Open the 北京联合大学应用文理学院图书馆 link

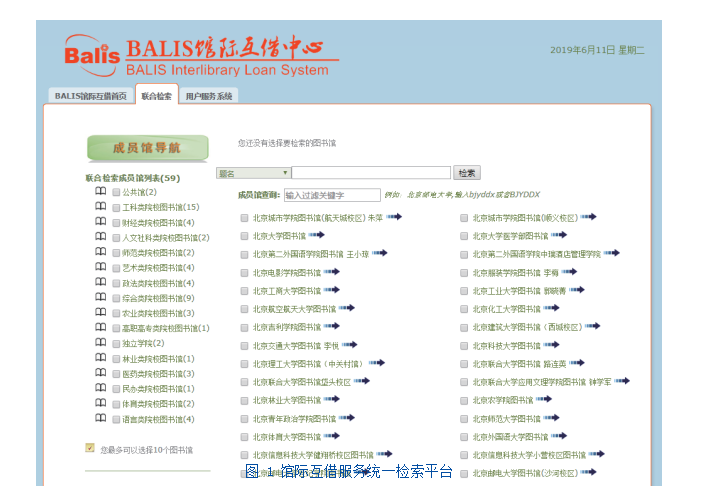pos(542,382)
